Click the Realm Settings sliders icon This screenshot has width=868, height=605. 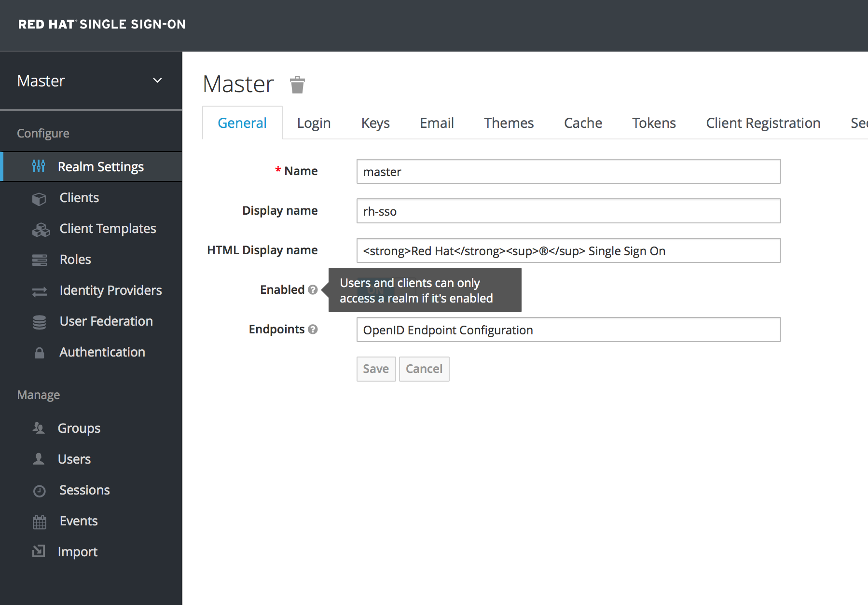(39, 166)
